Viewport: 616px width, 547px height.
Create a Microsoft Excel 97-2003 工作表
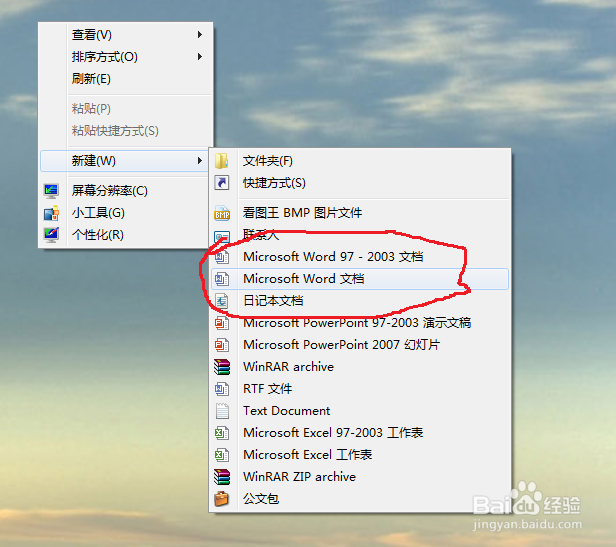(x=360, y=433)
